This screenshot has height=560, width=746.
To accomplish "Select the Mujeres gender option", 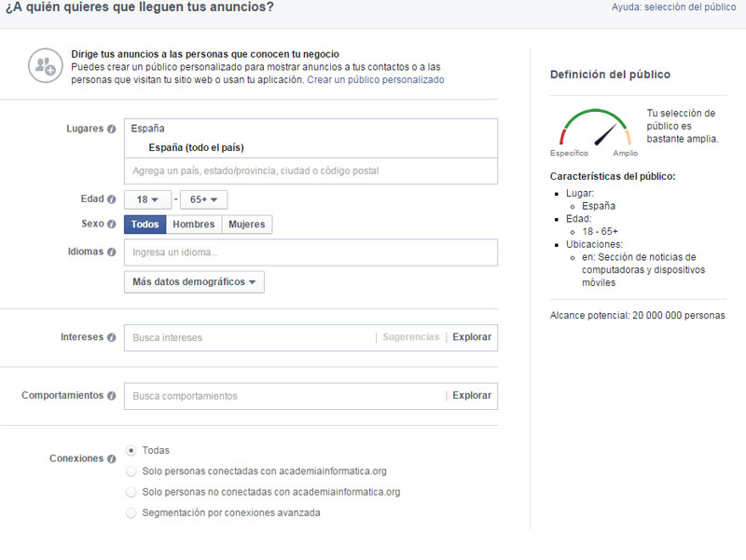I will click(247, 225).
